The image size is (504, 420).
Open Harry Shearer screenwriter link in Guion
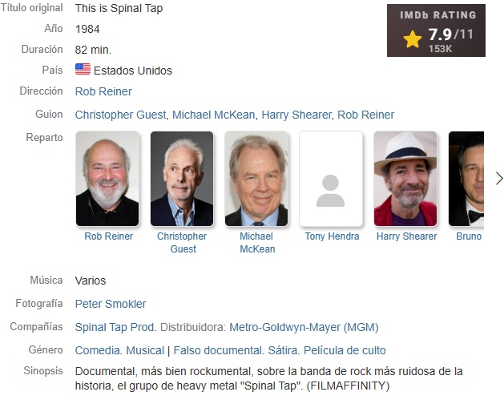pyautogui.click(x=296, y=115)
